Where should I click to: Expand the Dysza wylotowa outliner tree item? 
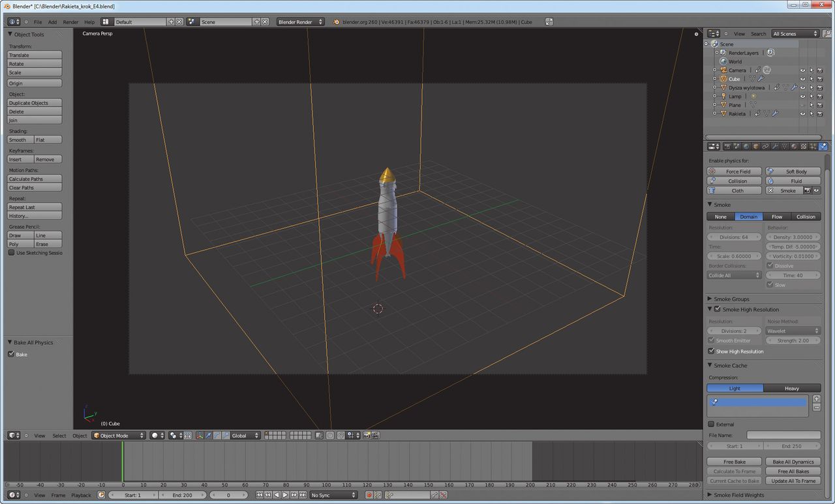pyautogui.click(x=715, y=87)
